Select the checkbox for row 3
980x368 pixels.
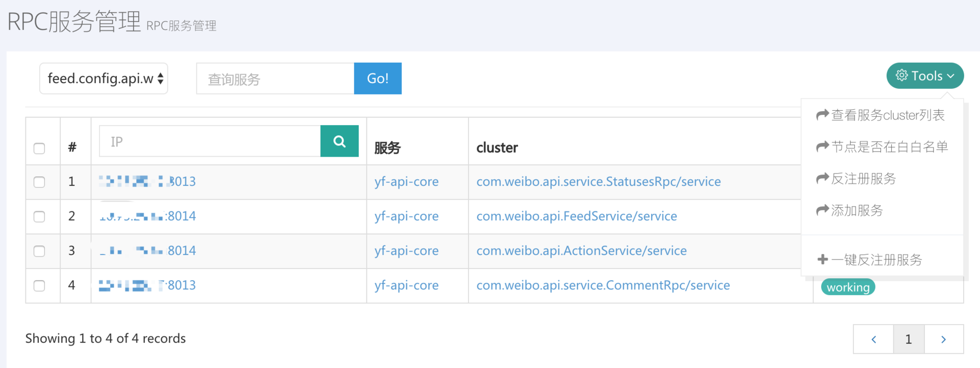pos(39,251)
